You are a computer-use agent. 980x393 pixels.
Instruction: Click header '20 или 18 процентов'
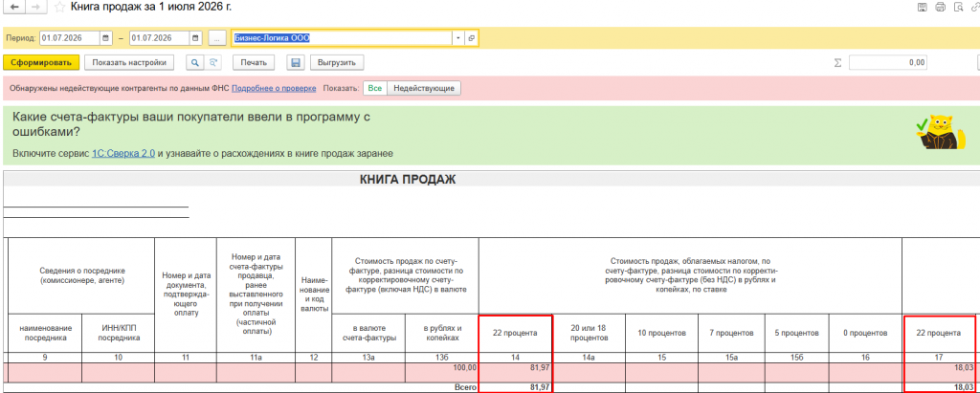pos(589,333)
